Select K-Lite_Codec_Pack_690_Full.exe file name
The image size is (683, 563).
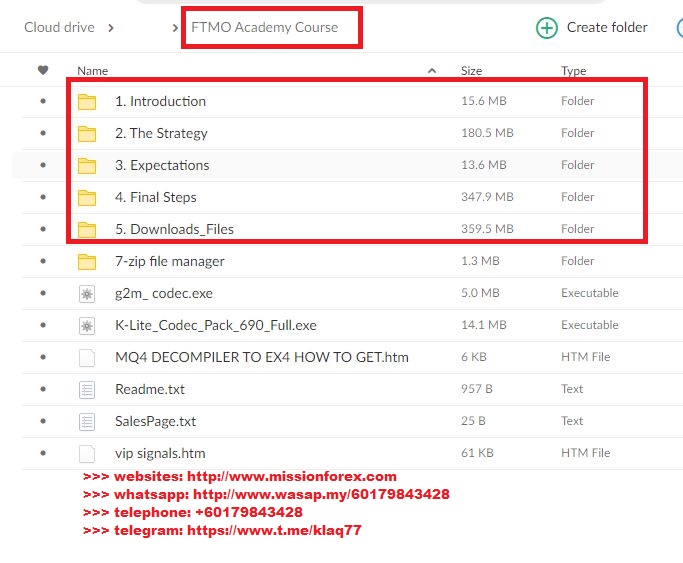216,325
